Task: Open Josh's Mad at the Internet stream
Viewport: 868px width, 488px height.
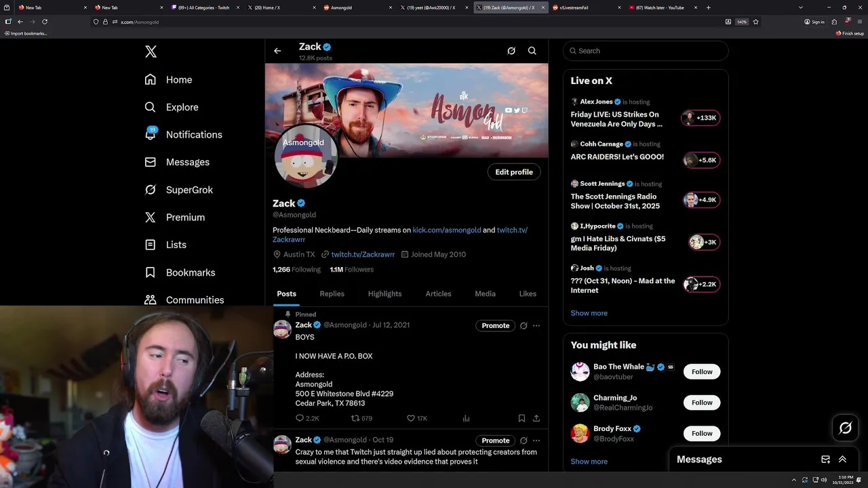Action: pyautogui.click(x=645, y=279)
